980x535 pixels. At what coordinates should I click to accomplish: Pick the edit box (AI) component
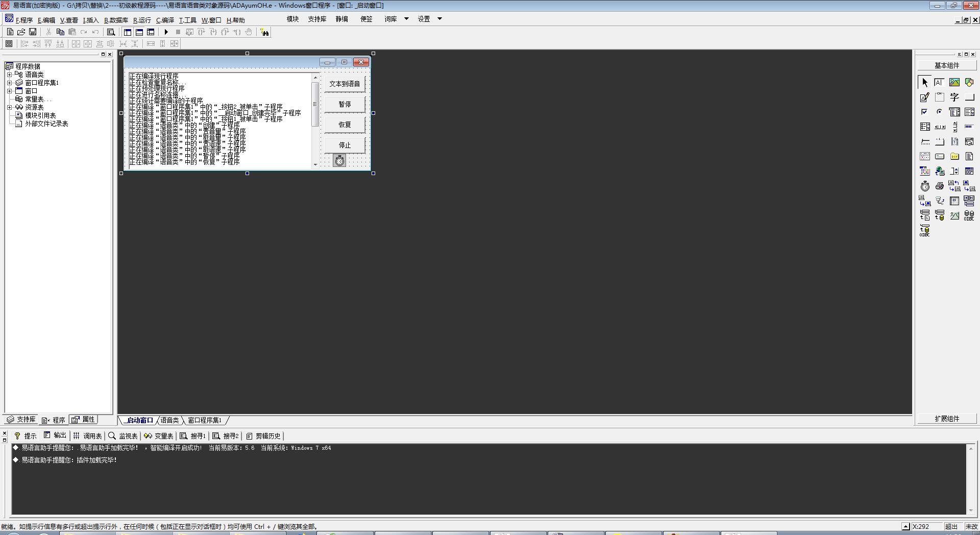coord(939,82)
